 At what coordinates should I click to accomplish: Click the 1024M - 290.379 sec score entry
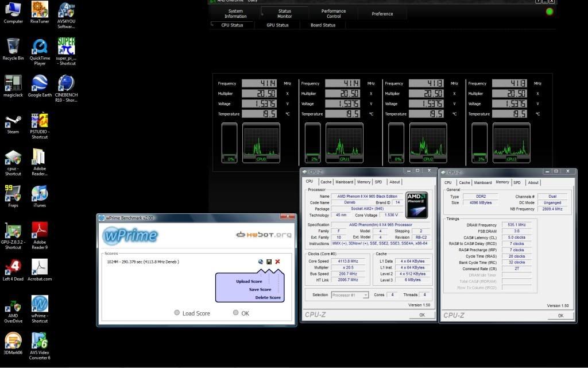pyautogui.click(x=143, y=262)
